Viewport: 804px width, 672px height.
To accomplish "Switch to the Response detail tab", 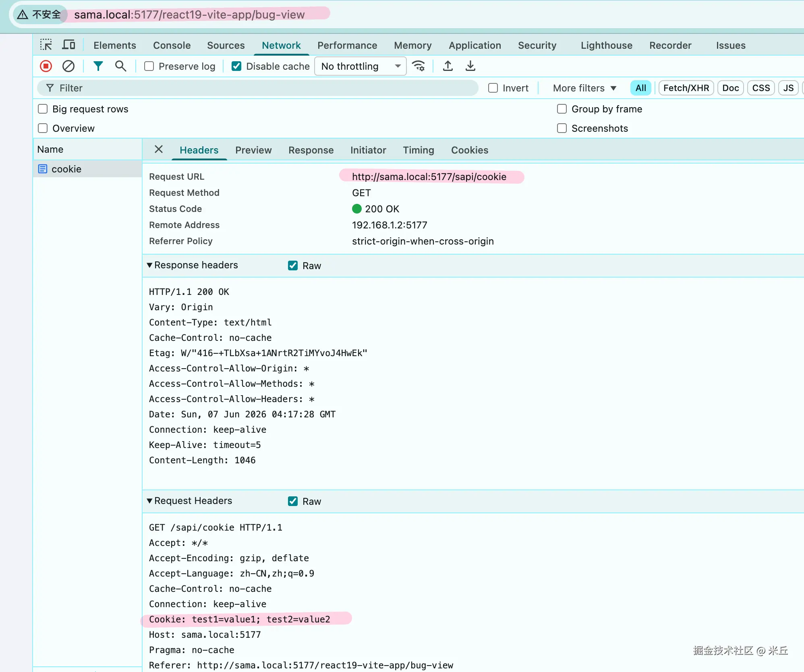I will (x=311, y=150).
